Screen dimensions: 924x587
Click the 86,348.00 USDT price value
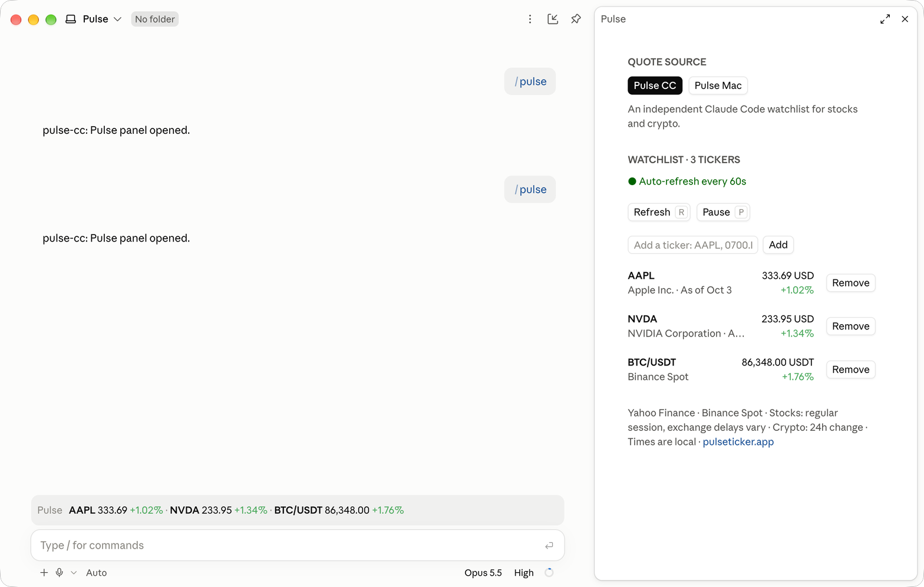click(x=778, y=362)
